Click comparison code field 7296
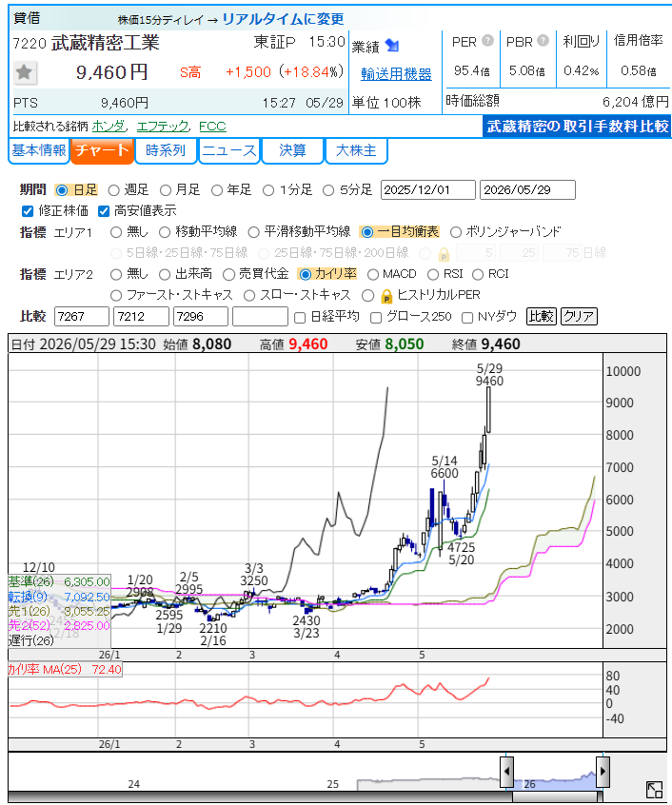This screenshot has width=672, height=805. click(201, 316)
